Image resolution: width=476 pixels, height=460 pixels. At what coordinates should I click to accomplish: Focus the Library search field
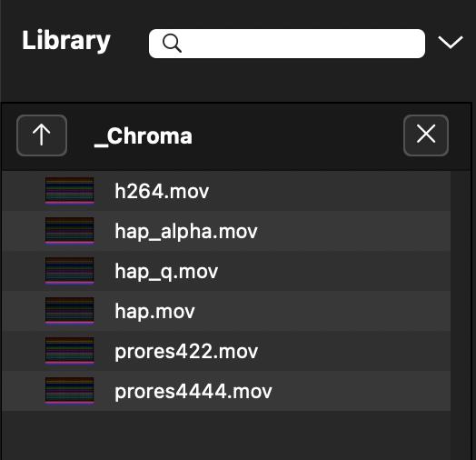pyautogui.click(x=287, y=44)
